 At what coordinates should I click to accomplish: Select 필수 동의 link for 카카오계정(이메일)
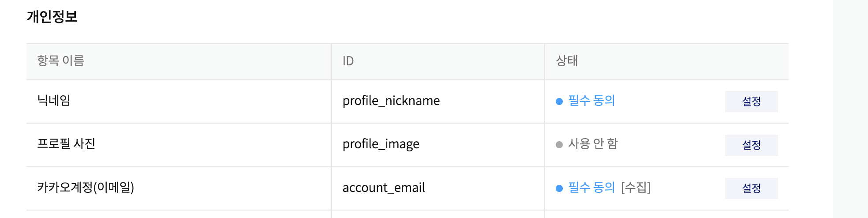[x=591, y=188]
